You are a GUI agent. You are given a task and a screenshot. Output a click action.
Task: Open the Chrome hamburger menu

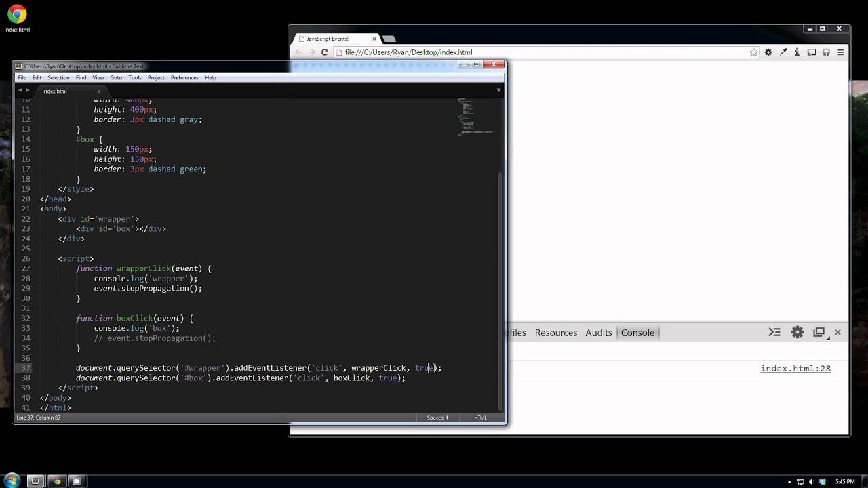tap(840, 52)
